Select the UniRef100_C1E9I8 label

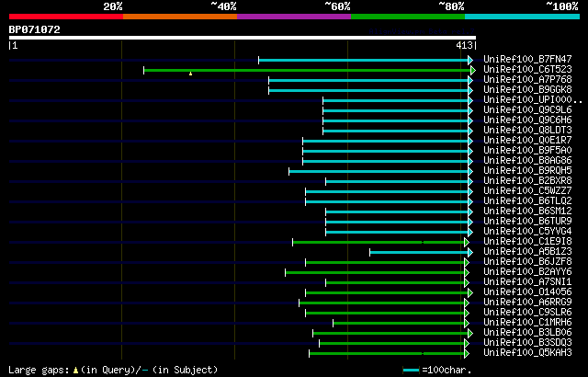point(527,241)
